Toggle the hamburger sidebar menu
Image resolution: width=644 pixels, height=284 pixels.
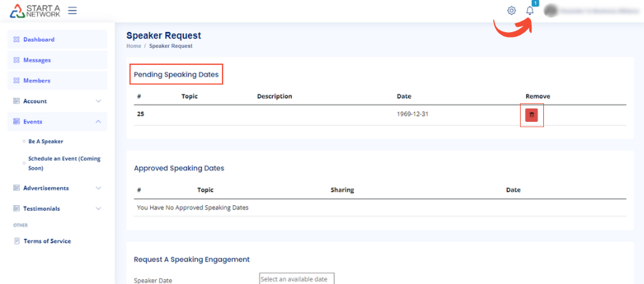(73, 10)
